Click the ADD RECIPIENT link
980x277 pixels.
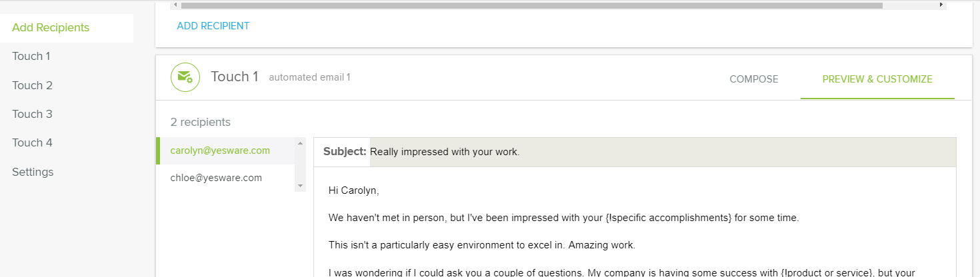click(213, 26)
